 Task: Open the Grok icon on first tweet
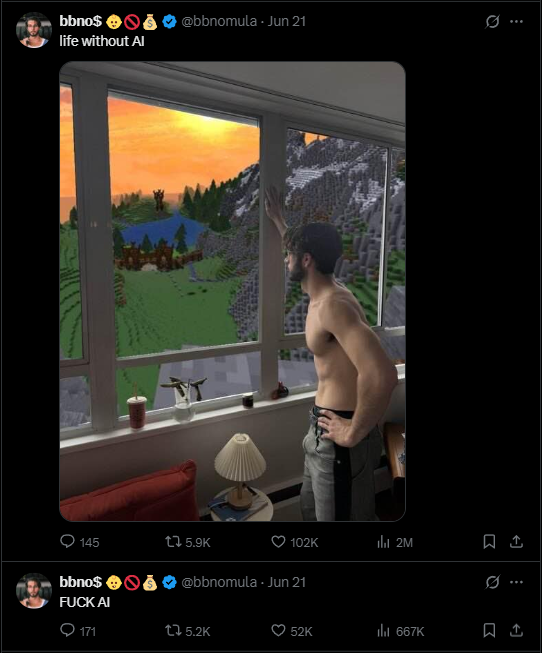point(492,21)
